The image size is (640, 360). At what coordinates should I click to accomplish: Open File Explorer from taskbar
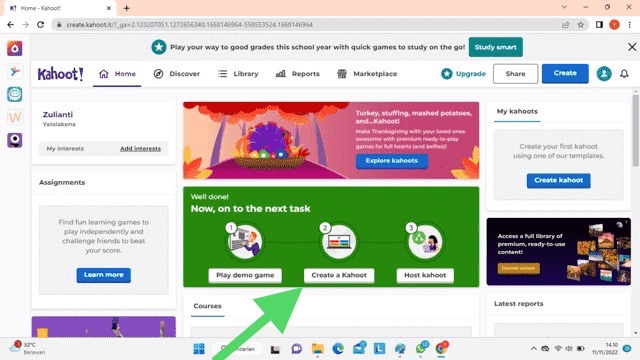pyautogui.click(x=318, y=349)
